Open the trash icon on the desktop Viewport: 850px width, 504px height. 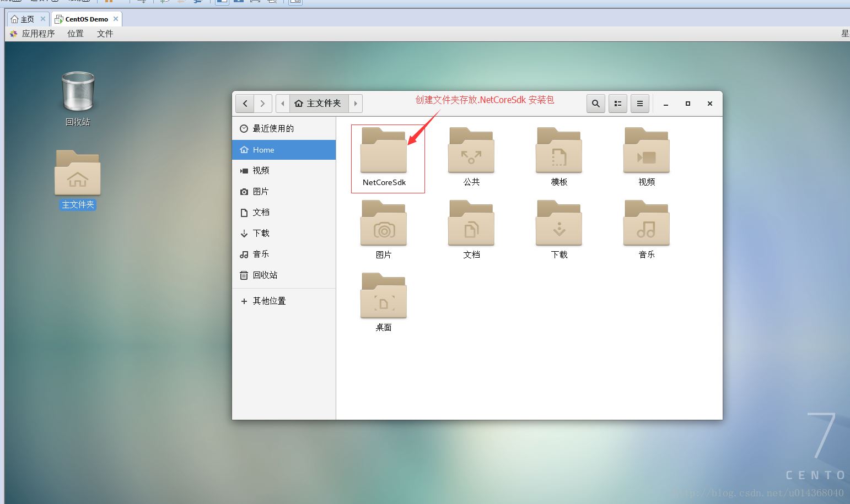78,91
